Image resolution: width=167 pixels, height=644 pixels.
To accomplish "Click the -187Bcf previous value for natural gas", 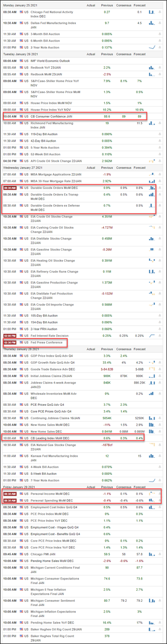I will [x=107, y=445].
